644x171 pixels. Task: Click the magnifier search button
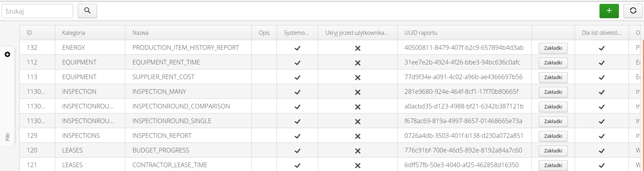click(87, 11)
